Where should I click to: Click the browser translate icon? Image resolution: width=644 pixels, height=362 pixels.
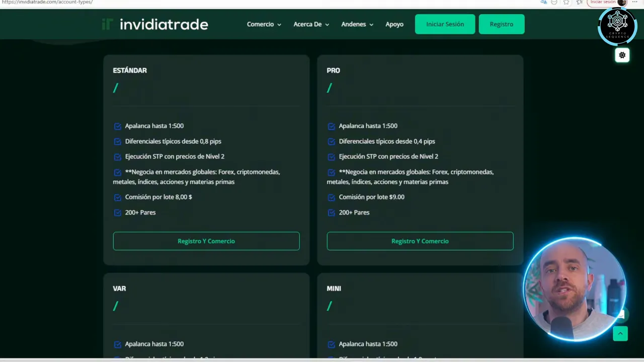click(x=544, y=3)
